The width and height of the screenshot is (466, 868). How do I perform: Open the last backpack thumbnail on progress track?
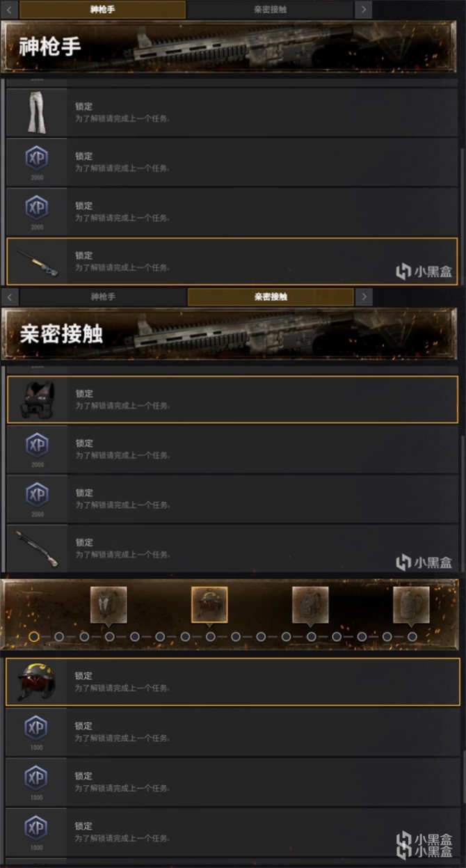pyautogui.click(x=411, y=604)
